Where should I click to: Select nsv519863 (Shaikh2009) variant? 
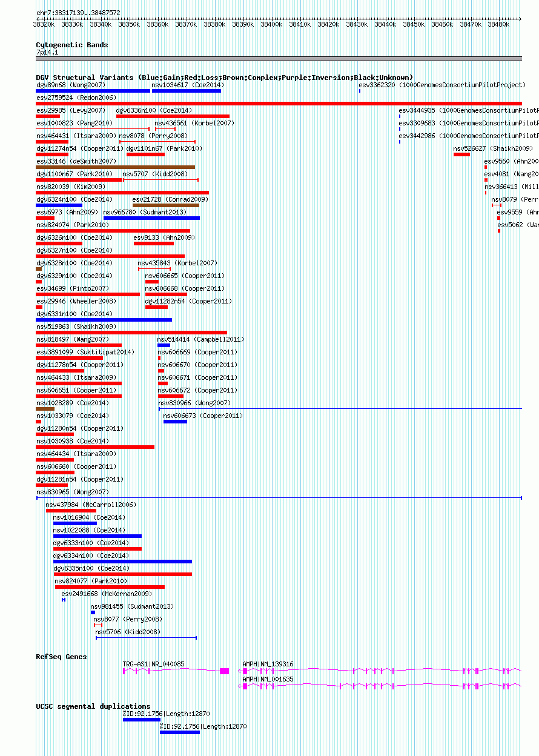point(76,327)
